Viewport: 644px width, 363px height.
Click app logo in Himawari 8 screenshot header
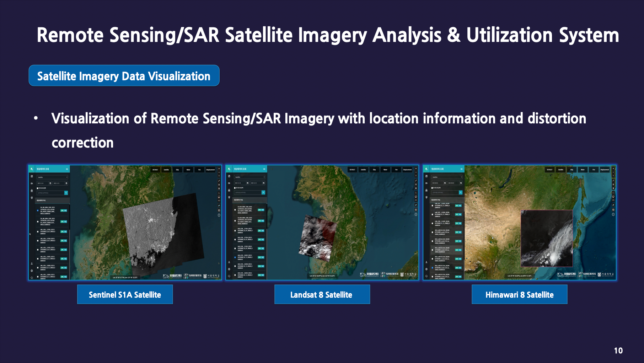pos(426,169)
